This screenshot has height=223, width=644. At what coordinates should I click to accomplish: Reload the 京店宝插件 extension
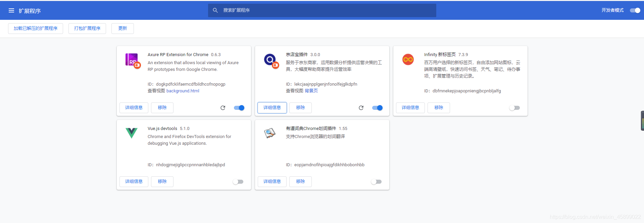(x=361, y=108)
